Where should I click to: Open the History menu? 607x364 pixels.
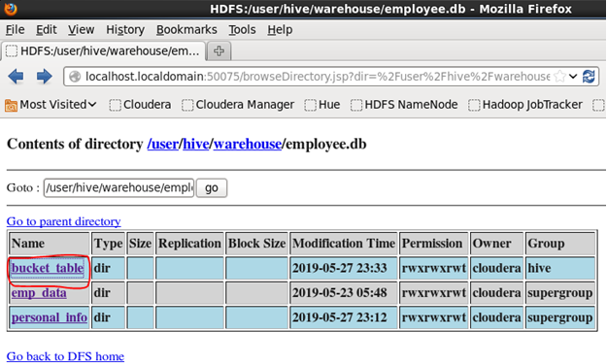pos(125,29)
